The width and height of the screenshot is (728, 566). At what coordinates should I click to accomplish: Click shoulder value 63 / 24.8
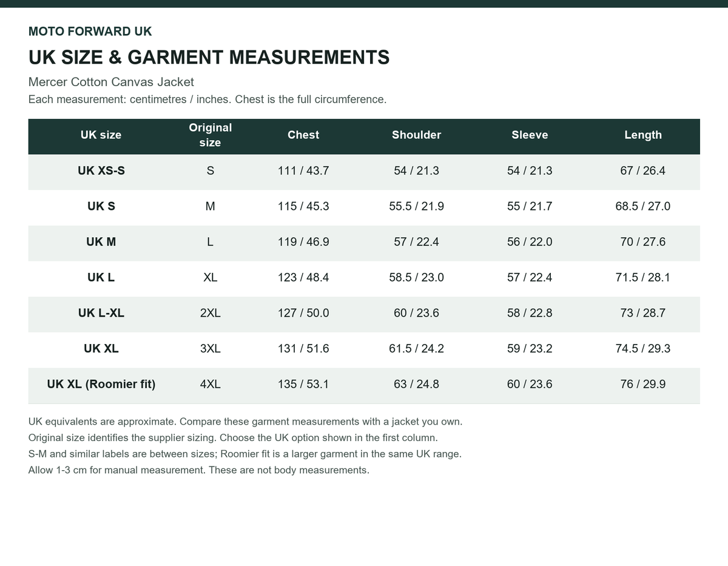[x=416, y=384]
